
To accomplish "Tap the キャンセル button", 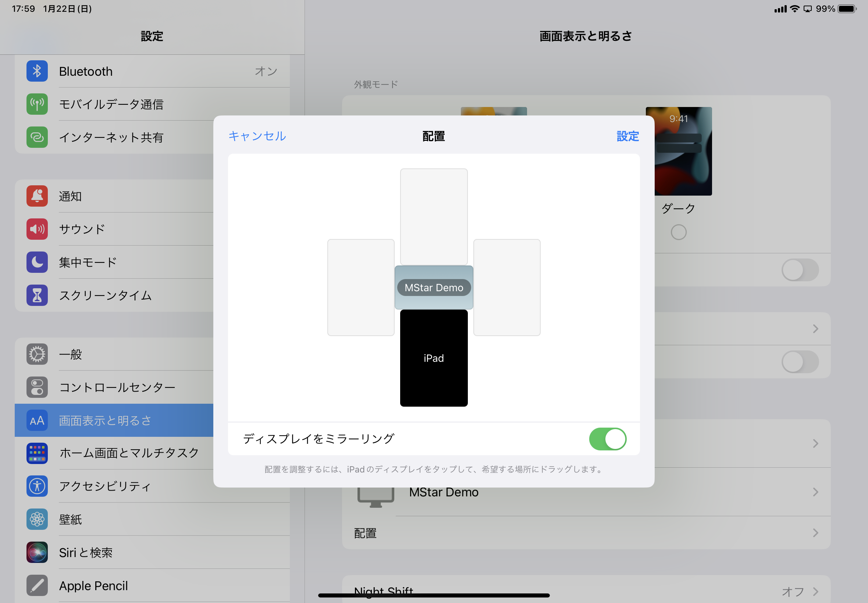I will (257, 136).
